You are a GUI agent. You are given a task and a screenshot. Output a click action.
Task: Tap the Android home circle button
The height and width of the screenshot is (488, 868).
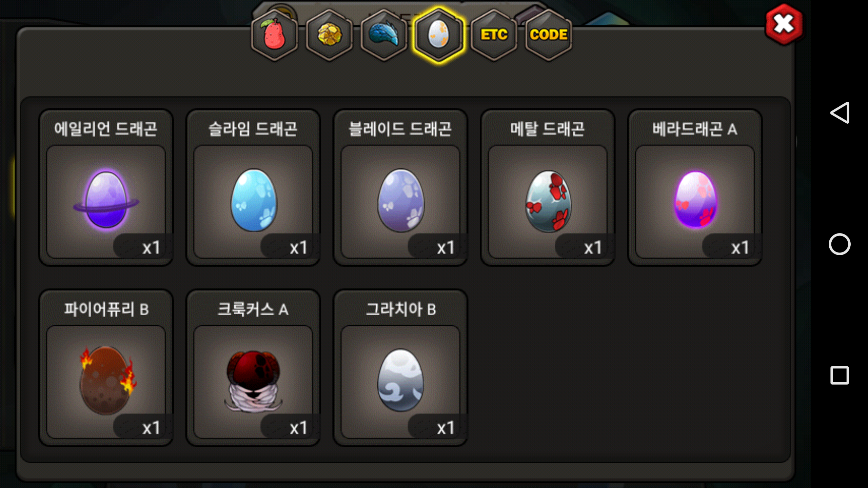pyautogui.click(x=840, y=244)
